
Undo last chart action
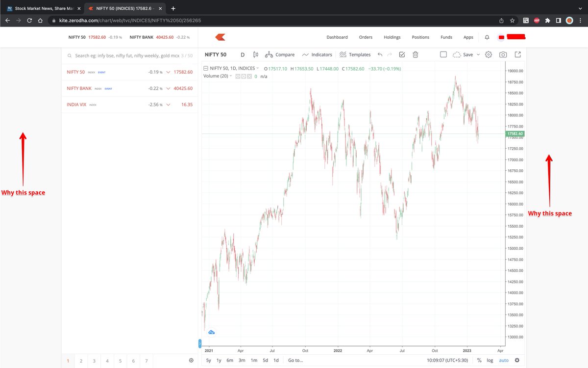pos(380,54)
